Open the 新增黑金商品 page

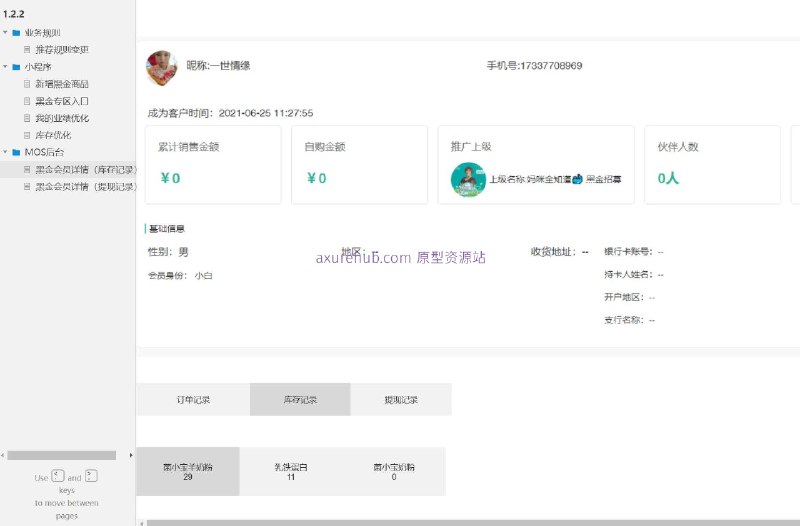[62, 84]
